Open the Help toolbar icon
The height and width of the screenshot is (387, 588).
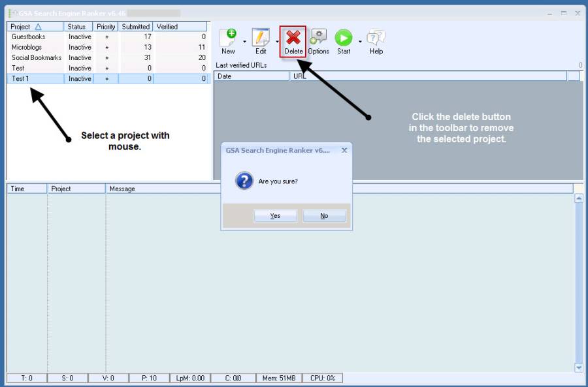coord(376,39)
